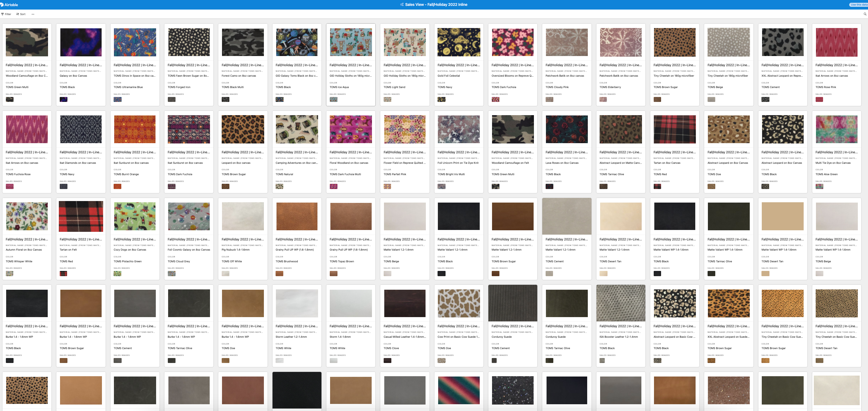Open the Filter options

(6, 14)
